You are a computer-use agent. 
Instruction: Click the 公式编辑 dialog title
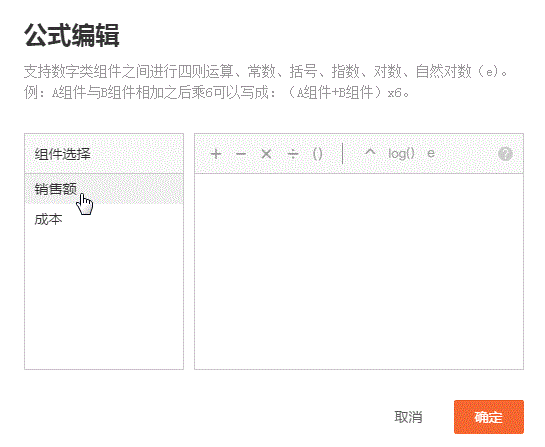point(72,35)
